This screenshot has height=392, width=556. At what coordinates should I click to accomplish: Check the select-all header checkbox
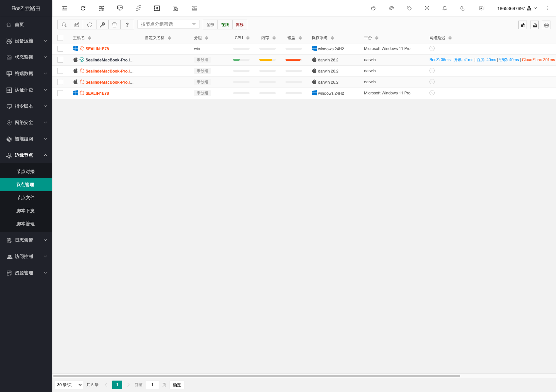click(x=60, y=38)
